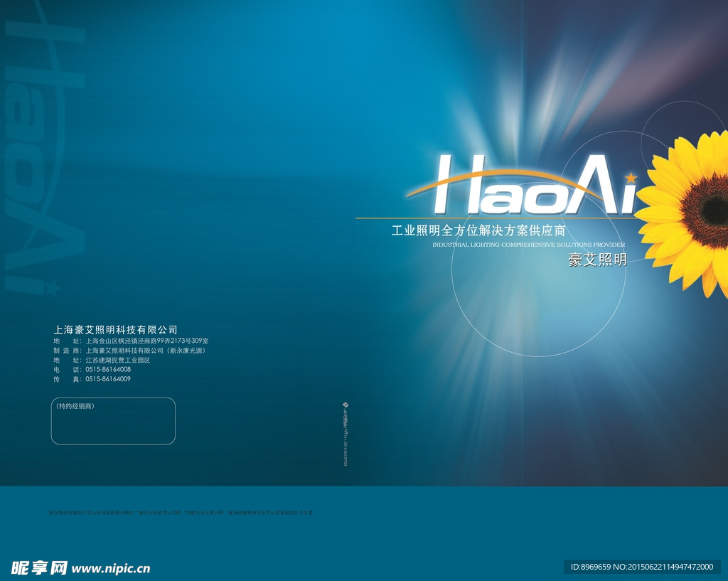Image resolution: width=728 pixels, height=581 pixels.
Task: Click the 制造商 manufacturer line
Action: 129,351
